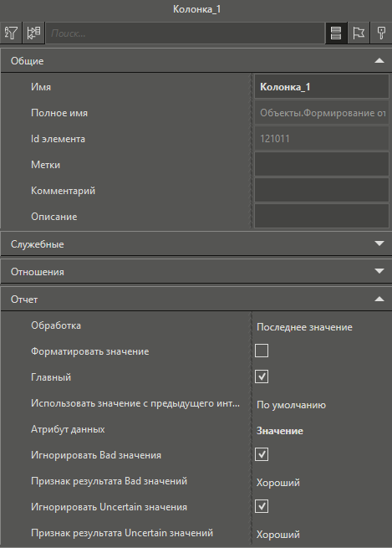Collapse the Отчет section arrow
The width and height of the screenshot is (392, 548).
[379, 300]
